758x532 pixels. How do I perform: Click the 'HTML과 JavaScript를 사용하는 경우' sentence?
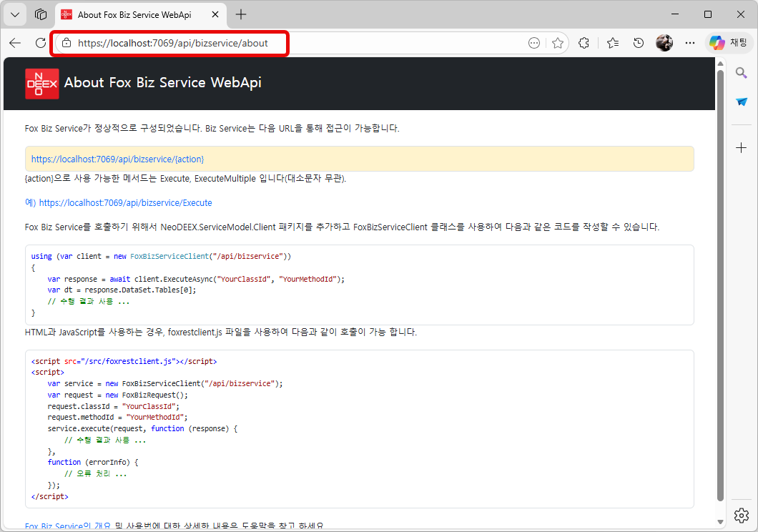click(220, 332)
